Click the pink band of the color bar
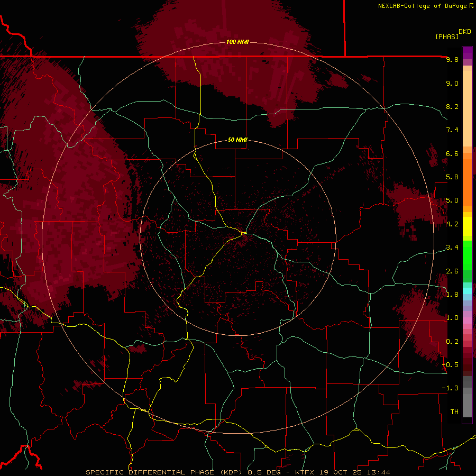The image size is (476, 476). (467, 321)
